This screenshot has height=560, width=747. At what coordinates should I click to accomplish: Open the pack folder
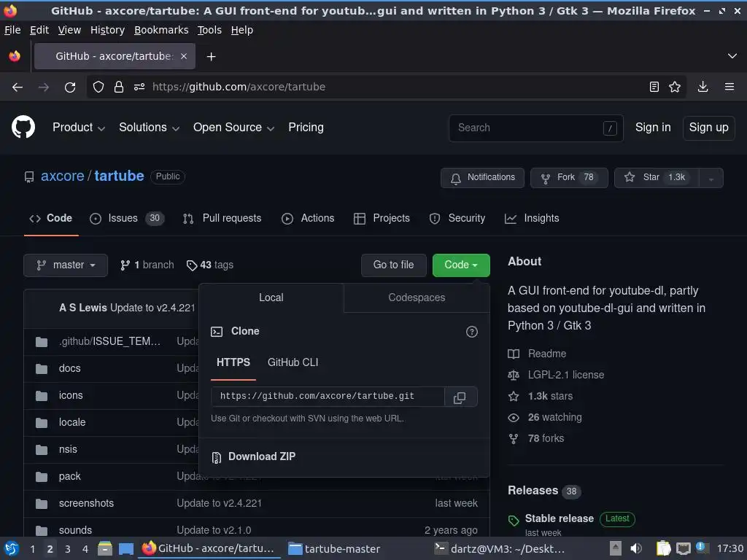(69, 476)
